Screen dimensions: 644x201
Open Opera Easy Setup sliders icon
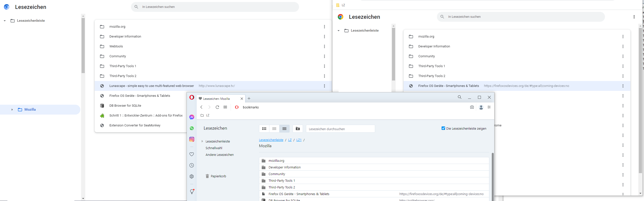click(489, 107)
